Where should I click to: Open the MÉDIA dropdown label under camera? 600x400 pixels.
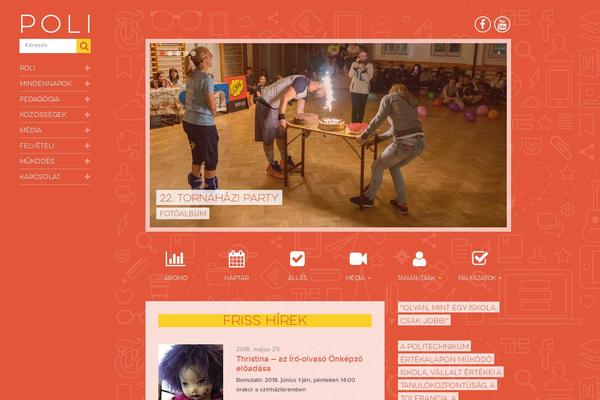click(358, 278)
